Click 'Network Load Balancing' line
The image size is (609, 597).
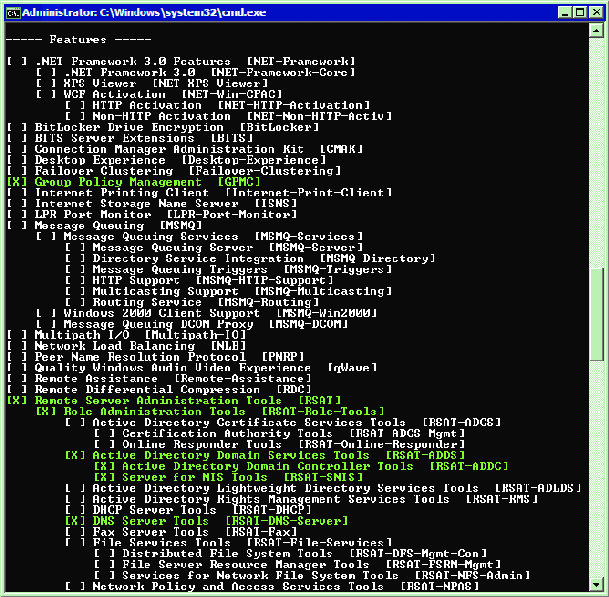click(127, 346)
